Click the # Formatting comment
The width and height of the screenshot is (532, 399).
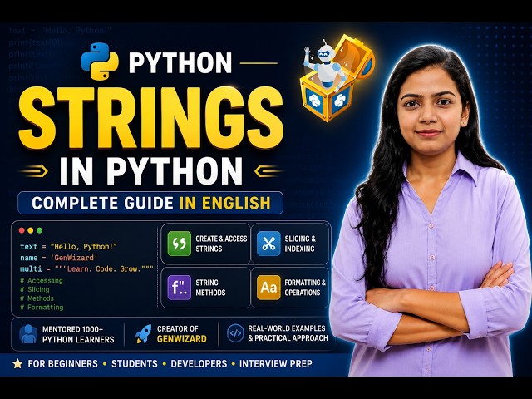42,307
